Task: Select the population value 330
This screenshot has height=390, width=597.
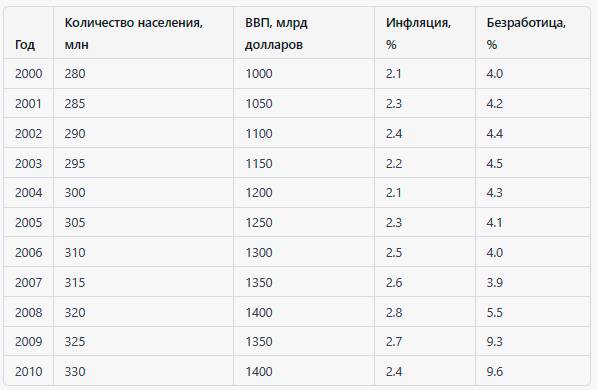Action: (x=75, y=371)
